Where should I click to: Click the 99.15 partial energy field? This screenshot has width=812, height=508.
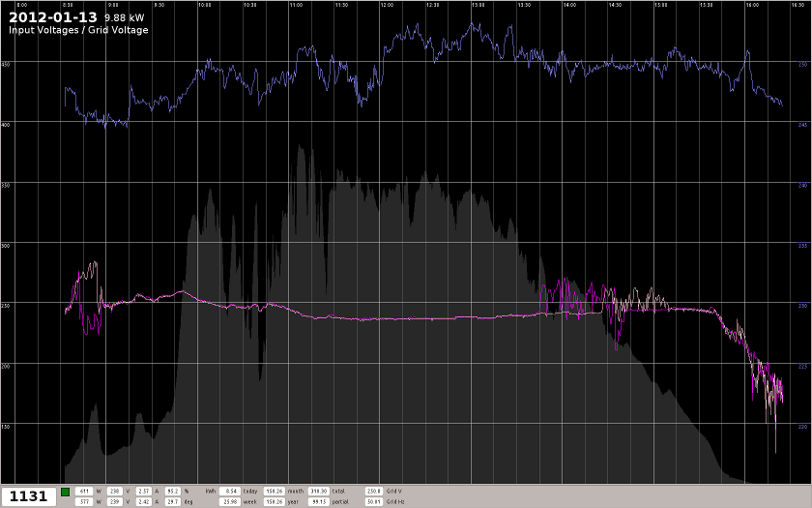pos(318,502)
